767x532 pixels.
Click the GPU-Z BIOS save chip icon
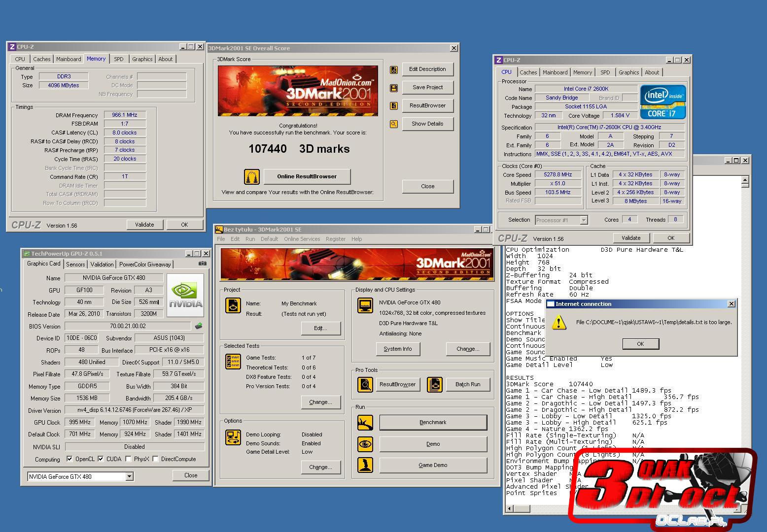point(199,326)
